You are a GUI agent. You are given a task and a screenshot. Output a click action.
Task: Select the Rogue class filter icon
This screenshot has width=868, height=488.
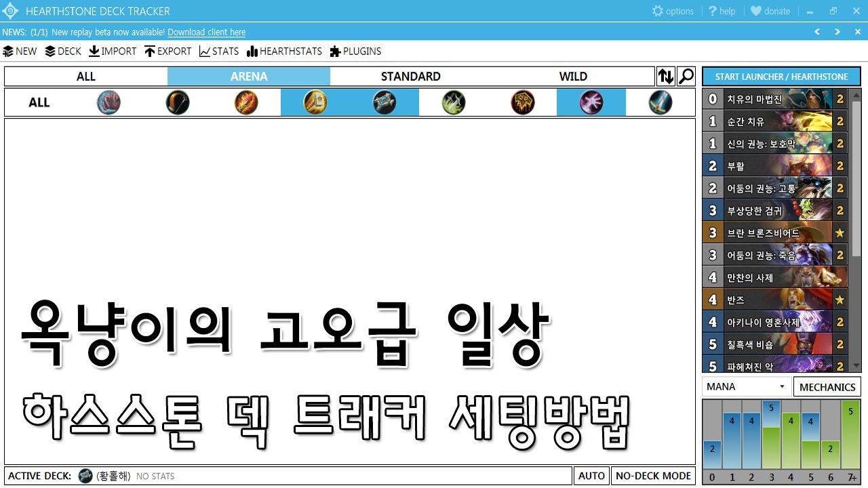pyautogui.click(x=454, y=102)
